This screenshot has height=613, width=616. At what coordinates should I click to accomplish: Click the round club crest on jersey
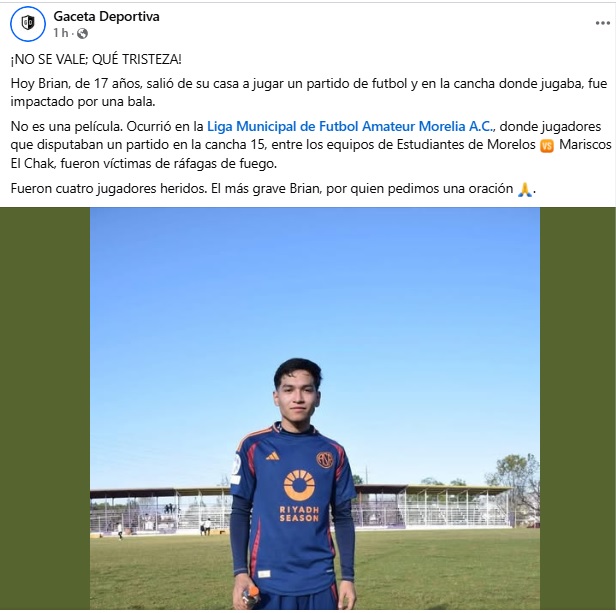(x=325, y=459)
